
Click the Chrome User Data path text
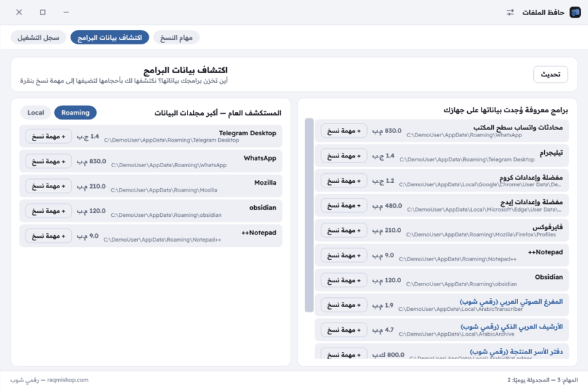480,184
